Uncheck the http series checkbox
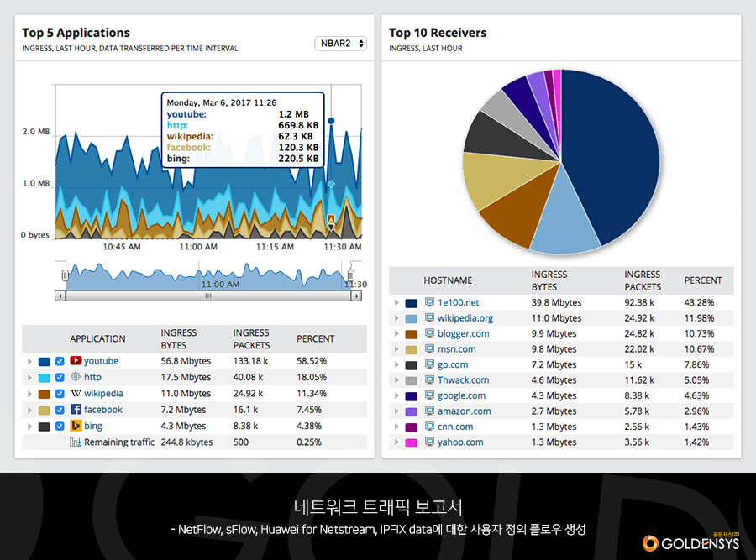 click(x=60, y=377)
